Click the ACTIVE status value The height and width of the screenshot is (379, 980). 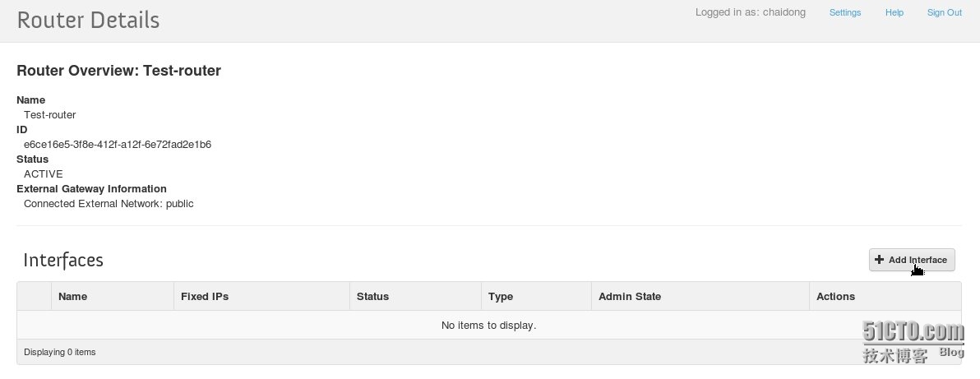tap(43, 173)
